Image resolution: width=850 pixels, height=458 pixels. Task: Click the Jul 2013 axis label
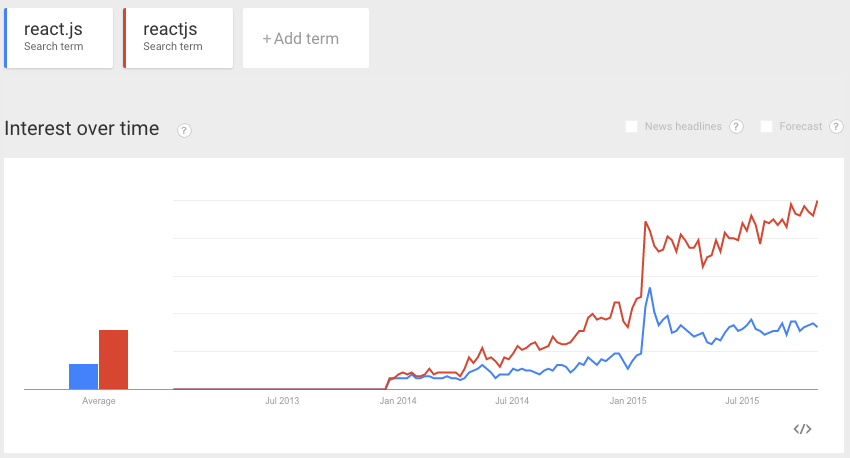pyautogui.click(x=282, y=401)
